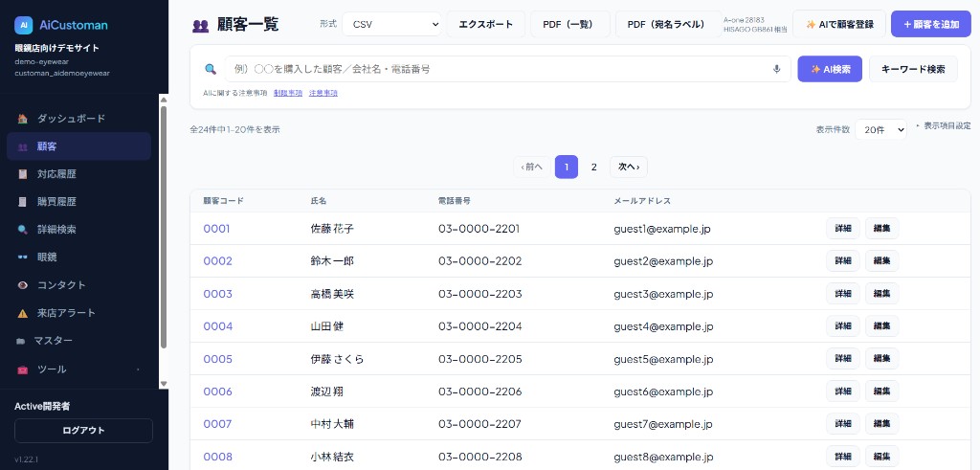Image resolution: width=980 pixels, height=470 pixels.
Task: Click the 顧客 people icon in the sidebar
Action: pos(23,146)
